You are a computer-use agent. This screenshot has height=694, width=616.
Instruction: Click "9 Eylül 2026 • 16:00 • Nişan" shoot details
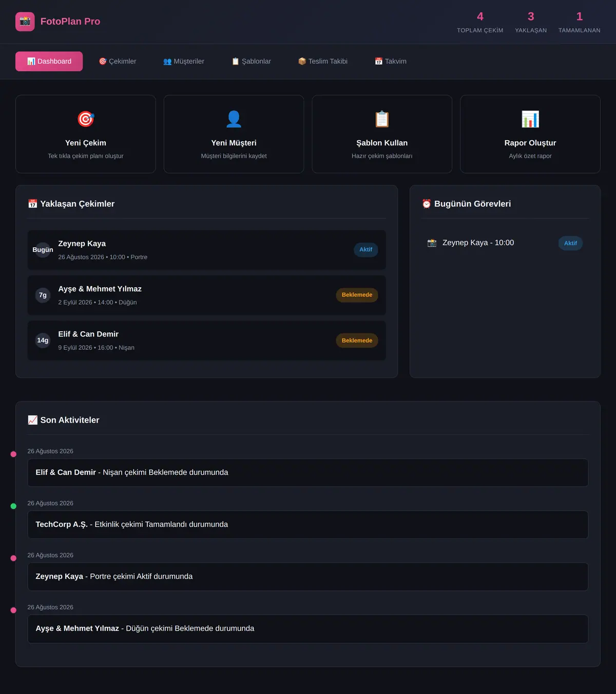point(97,347)
